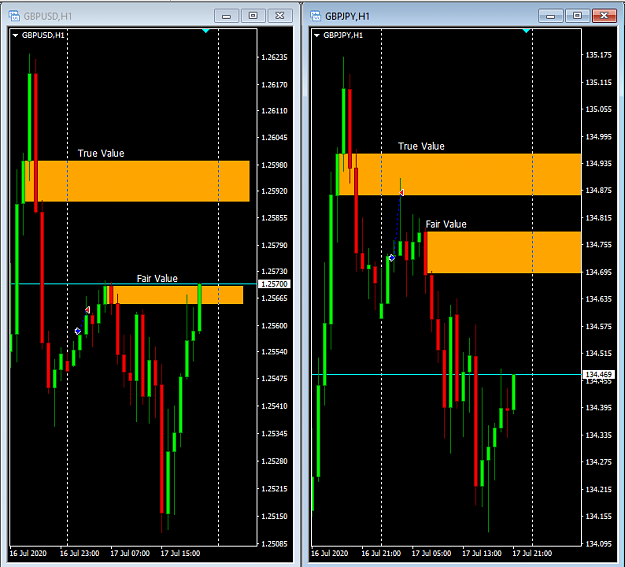Click the 17 Jul 07:00 time label
The width and height of the screenshot is (625, 567).
click(x=130, y=553)
